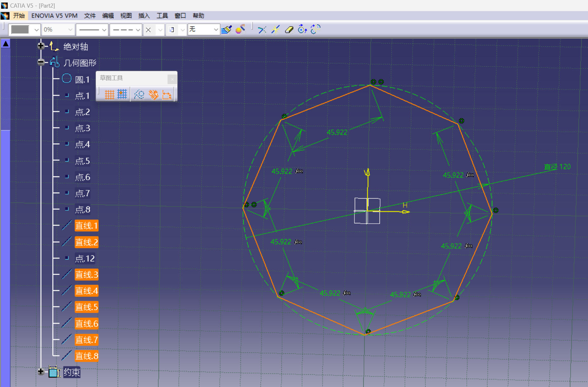Click 直线.3 in the tree
The width and height of the screenshot is (588, 387).
[x=87, y=274]
